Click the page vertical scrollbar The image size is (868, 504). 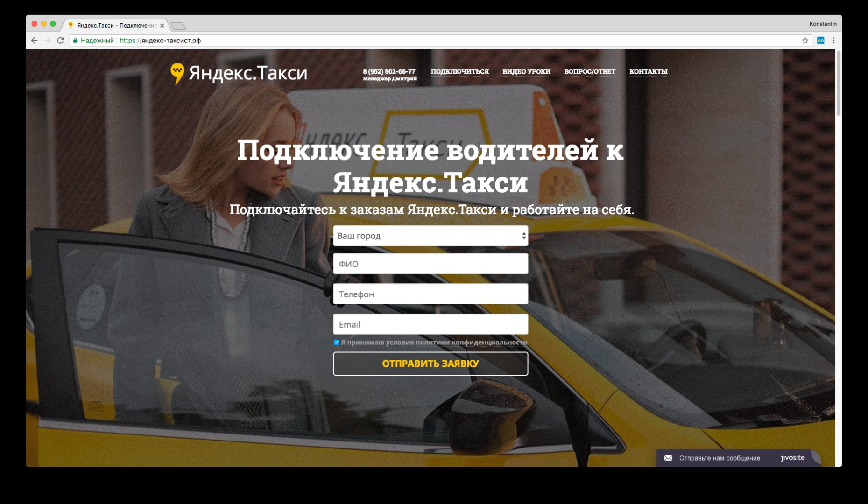click(838, 84)
